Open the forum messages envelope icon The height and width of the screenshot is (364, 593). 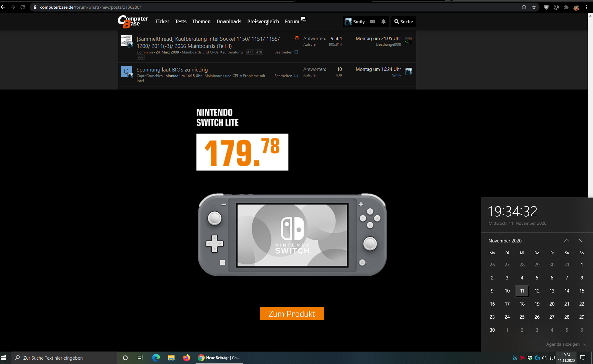[372, 21]
